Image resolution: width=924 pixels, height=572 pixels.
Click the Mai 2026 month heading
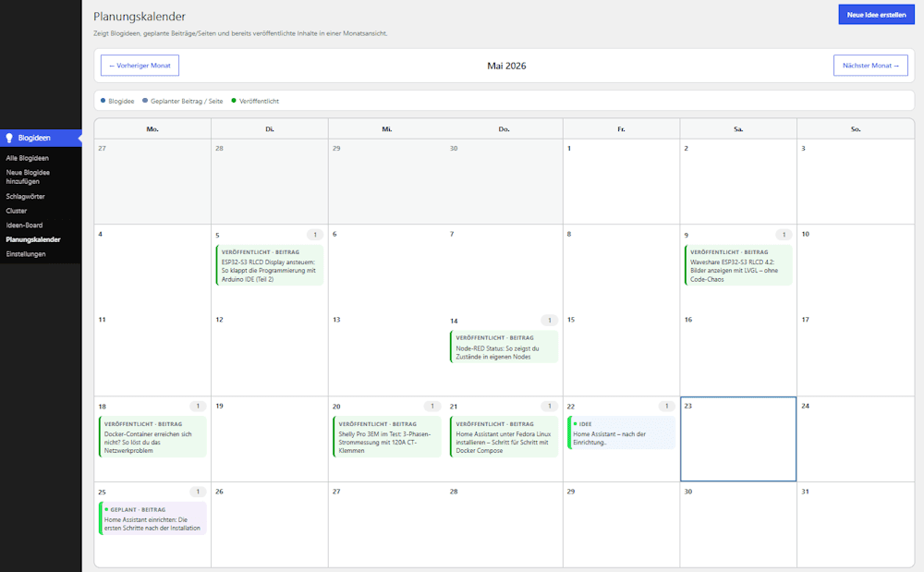click(506, 66)
